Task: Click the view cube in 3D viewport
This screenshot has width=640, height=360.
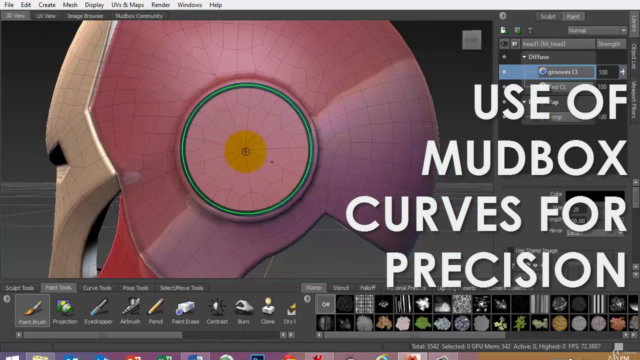Action: coord(471,40)
